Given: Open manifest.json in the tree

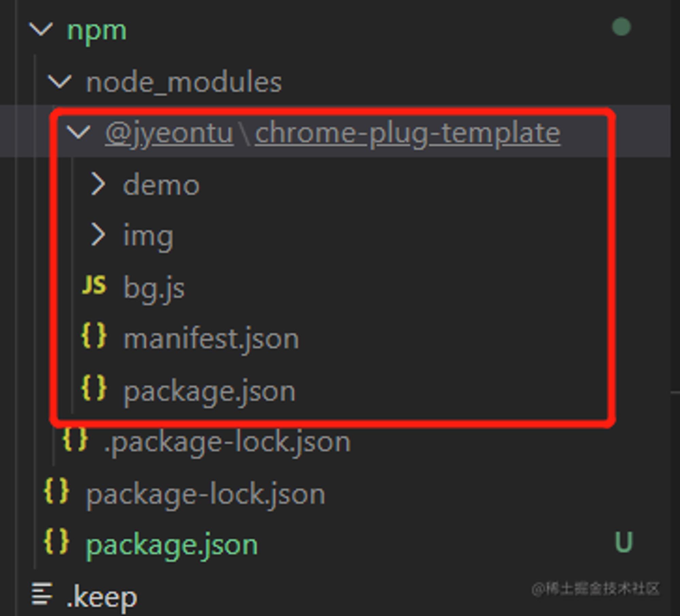Looking at the screenshot, I should pyautogui.click(x=211, y=339).
